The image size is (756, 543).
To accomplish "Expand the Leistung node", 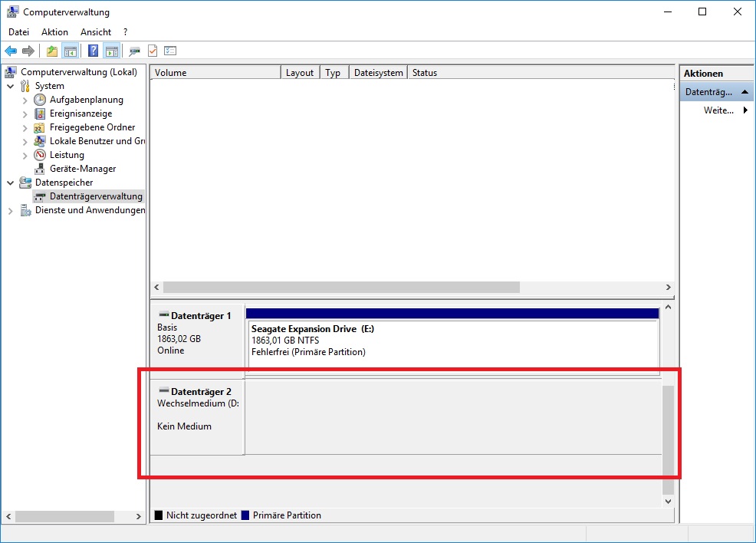I will (25, 155).
